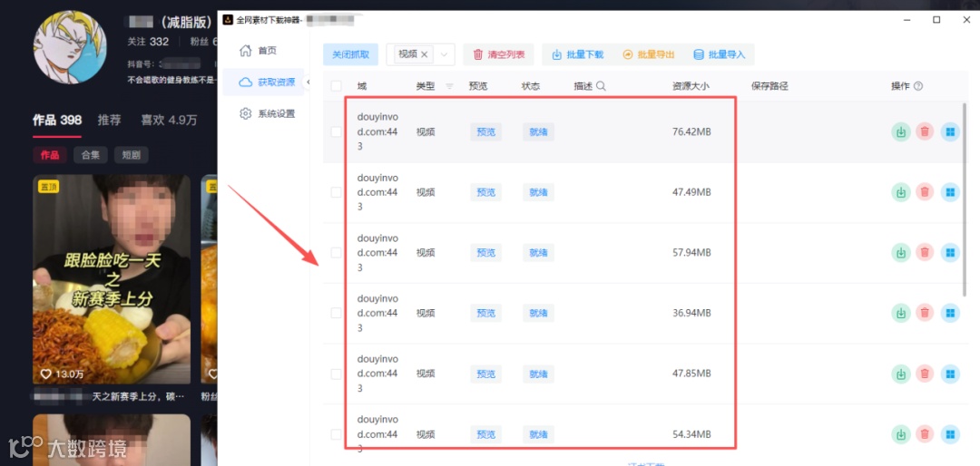Open more actions for 47.49MB row
Viewport: 980px width, 466px height.
950,192
